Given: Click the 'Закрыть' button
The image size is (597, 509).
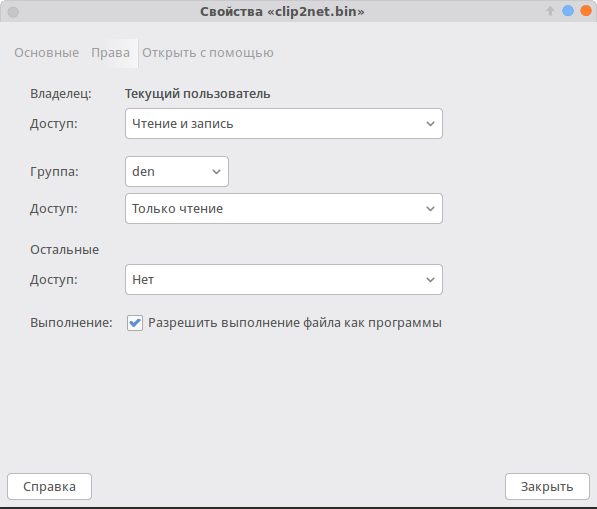Looking at the screenshot, I should (x=547, y=487).
